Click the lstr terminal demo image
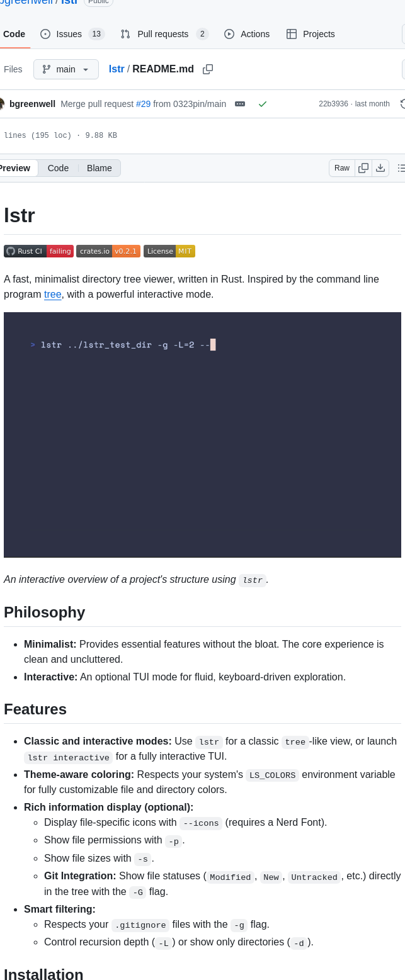405x980 pixels. click(x=202, y=434)
